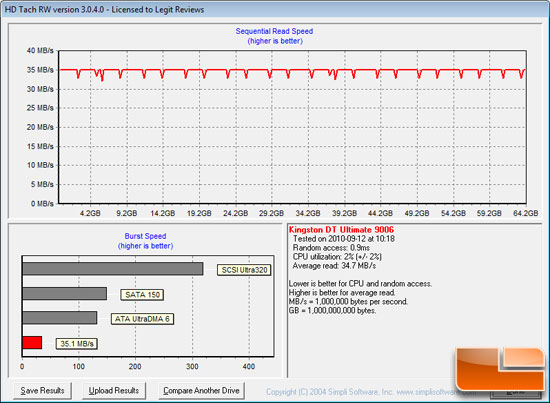
Task: Click the 100 burst axis label
Action: pyautogui.click(x=79, y=367)
